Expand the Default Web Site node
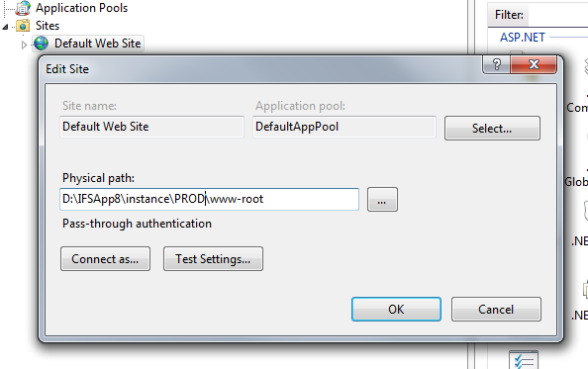The height and width of the screenshot is (369, 588). pos(24,45)
